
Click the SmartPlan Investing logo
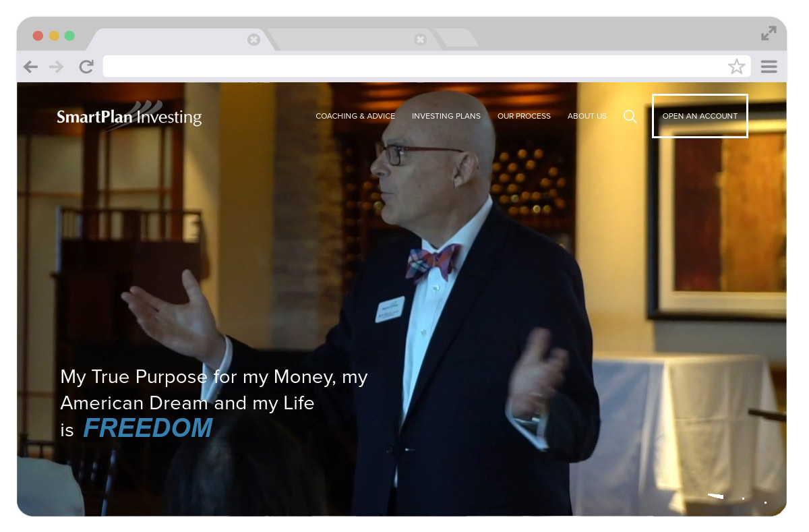(129, 115)
